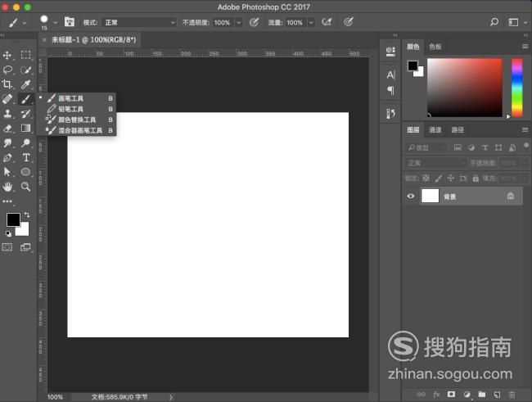Open the workspace switcher dropdown
Screen dimensions: 532x402
pyautogui.click(x=518, y=22)
